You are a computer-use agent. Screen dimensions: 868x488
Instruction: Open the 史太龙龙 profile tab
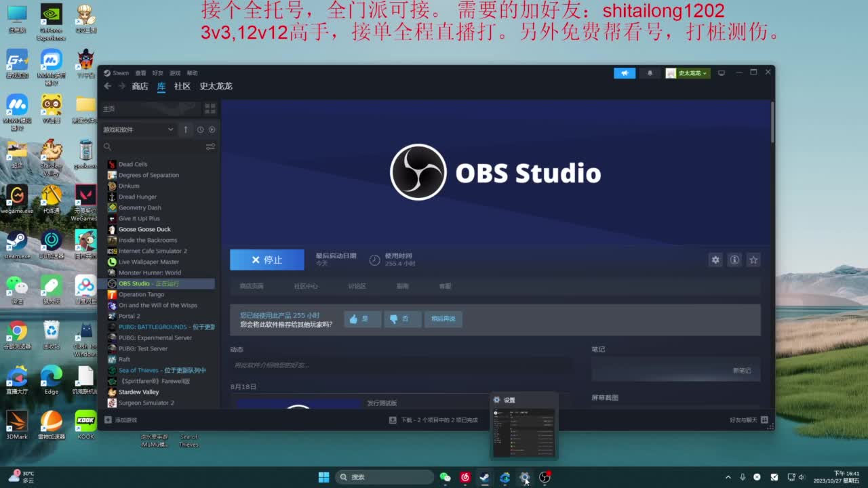[216, 86]
